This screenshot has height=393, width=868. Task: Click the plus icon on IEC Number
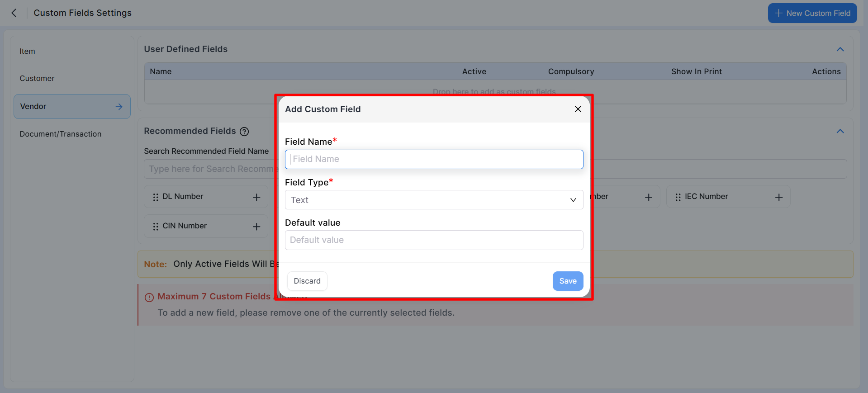(x=778, y=197)
